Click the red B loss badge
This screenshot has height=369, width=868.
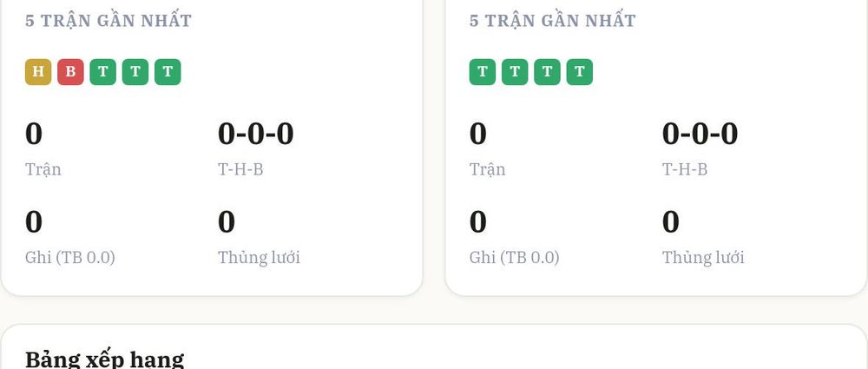[x=70, y=72]
